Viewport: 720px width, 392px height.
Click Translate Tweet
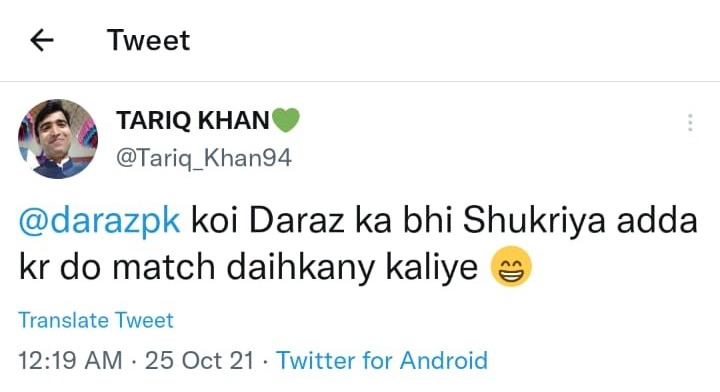(96, 320)
